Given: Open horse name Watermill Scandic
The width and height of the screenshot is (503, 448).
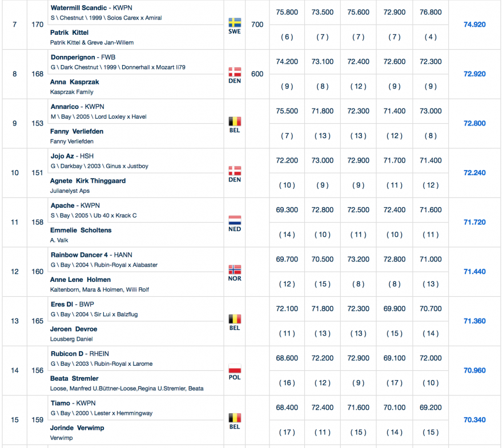Looking at the screenshot, I should click(78, 9).
